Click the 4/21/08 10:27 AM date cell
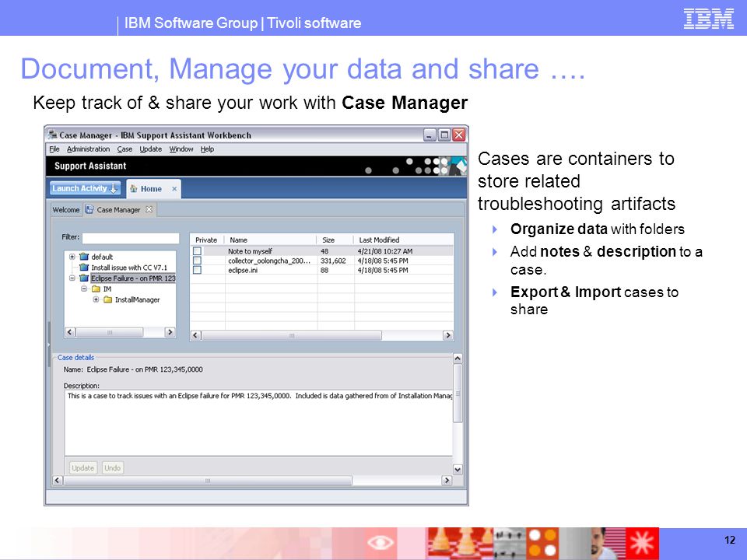The height and width of the screenshot is (560, 747). click(x=385, y=251)
